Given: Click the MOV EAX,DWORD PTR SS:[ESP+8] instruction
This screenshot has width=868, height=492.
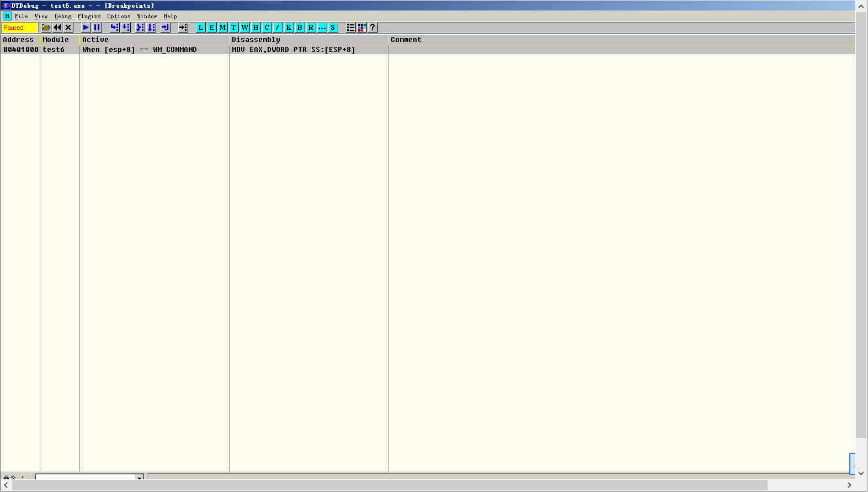Looking at the screenshot, I should click(x=294, y=50).
